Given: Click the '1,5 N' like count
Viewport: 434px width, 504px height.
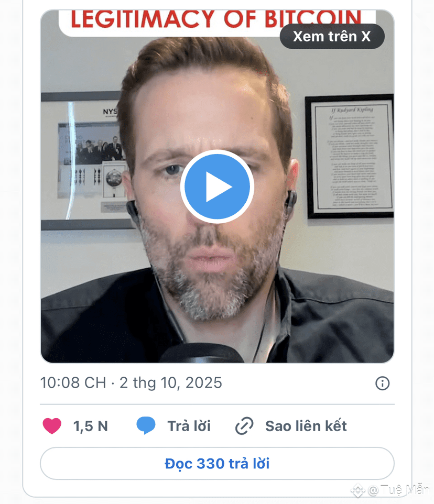Looking at the screenshot, I should pos(91,426).
